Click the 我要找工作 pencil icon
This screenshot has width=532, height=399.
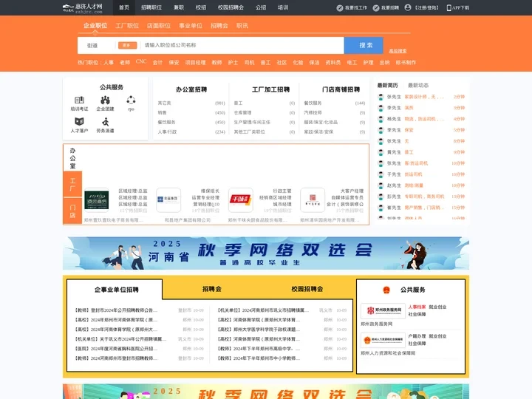pos(340,8)
